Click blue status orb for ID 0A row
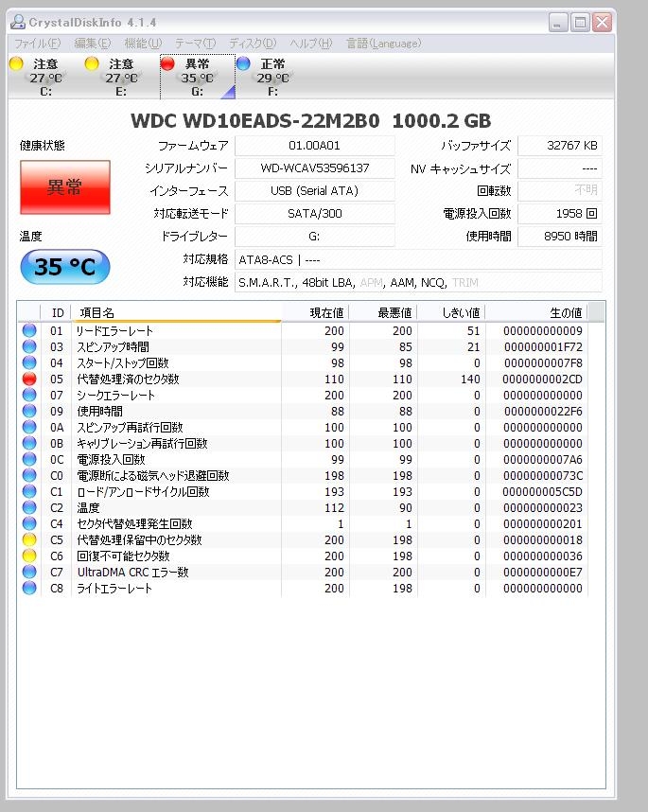The width and height of the screenshot is (648, 812). [29, 427]
